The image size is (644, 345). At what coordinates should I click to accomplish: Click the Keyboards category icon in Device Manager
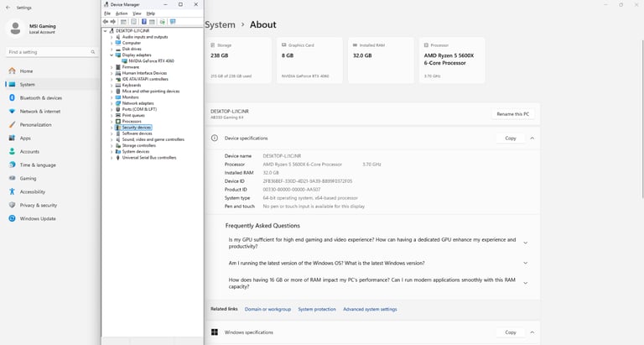point(118,85)
